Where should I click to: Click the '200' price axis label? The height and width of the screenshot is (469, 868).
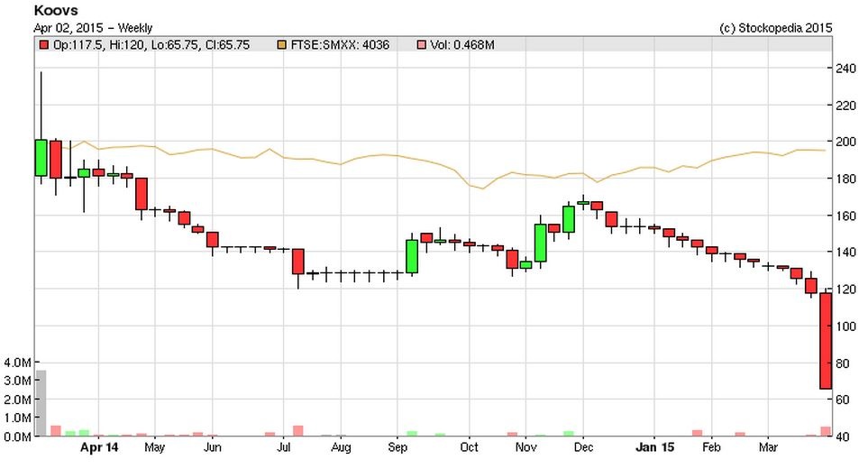coord(845,142)
